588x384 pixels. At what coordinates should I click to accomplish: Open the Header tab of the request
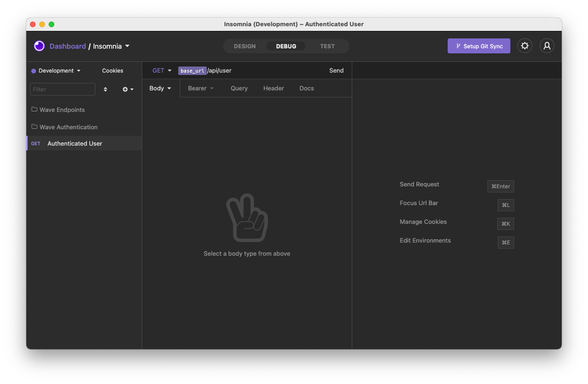point(274,88)
